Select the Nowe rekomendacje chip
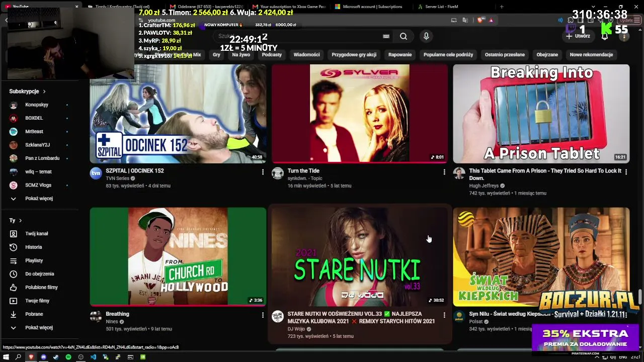This screenshot has height=362, width=644. [x=591, y=55]
